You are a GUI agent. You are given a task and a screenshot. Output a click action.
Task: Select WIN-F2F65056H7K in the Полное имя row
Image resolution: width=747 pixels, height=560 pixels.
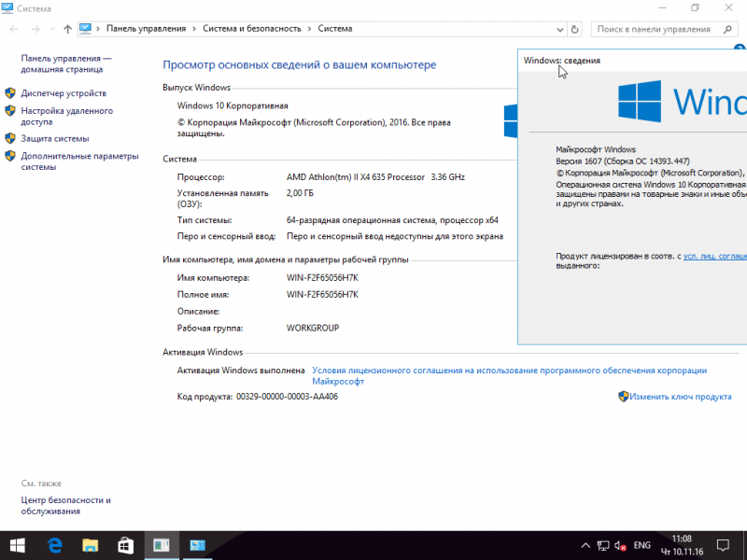click(322, 294)
